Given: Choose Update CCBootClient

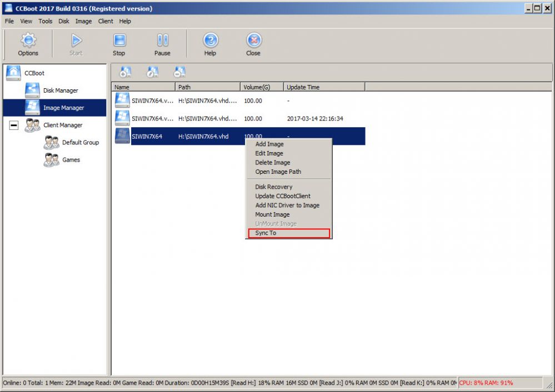Looking at the screenshot, I should coord(289,196).
